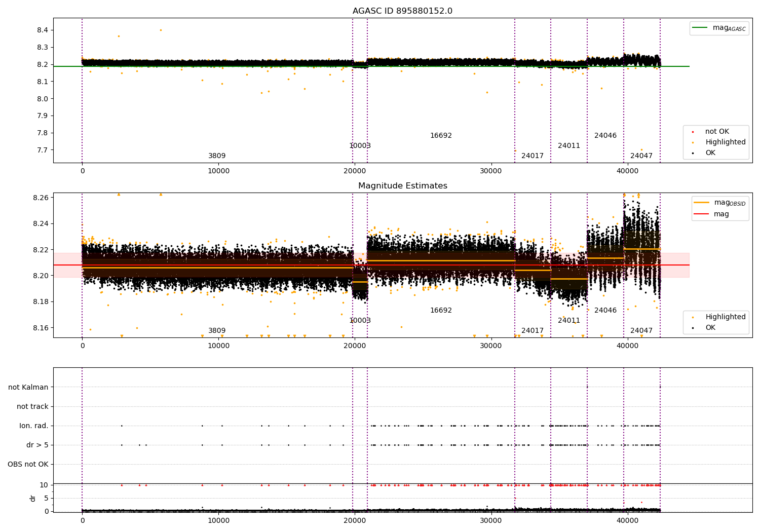This screenshot has height=532, width=760.
Task: Click OBSID label 24046 in the top plot
Action: click(x=605, y=136)
